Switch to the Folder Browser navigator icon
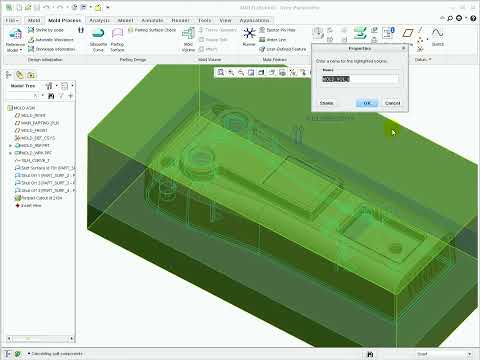The image size is (480, 360). pyautogui.click(x=20, y=75)
